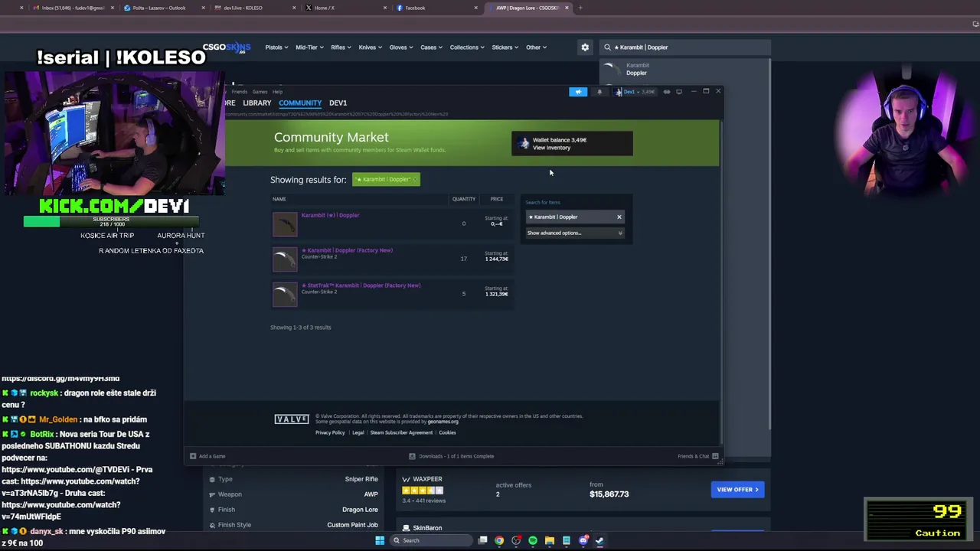Viewport: 980px width, 551px height.
Task: Open Karambit Doppler (Factory New) listing
Action: (x=349, y=250)
